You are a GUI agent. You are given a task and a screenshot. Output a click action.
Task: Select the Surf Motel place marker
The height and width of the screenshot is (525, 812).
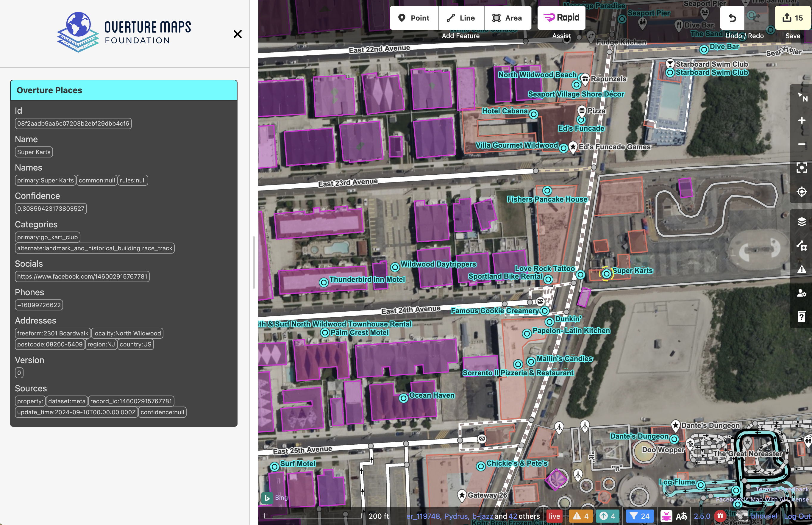tap(274, 467)
